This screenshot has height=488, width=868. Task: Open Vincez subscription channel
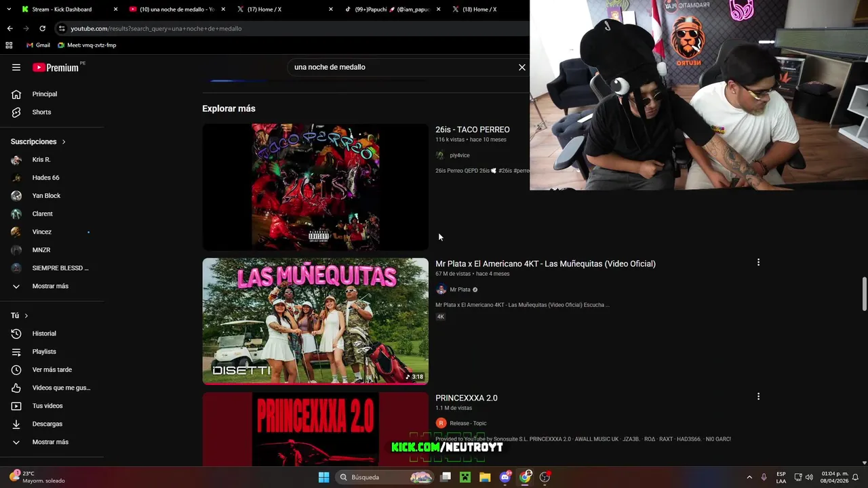(x=42, y=232)
